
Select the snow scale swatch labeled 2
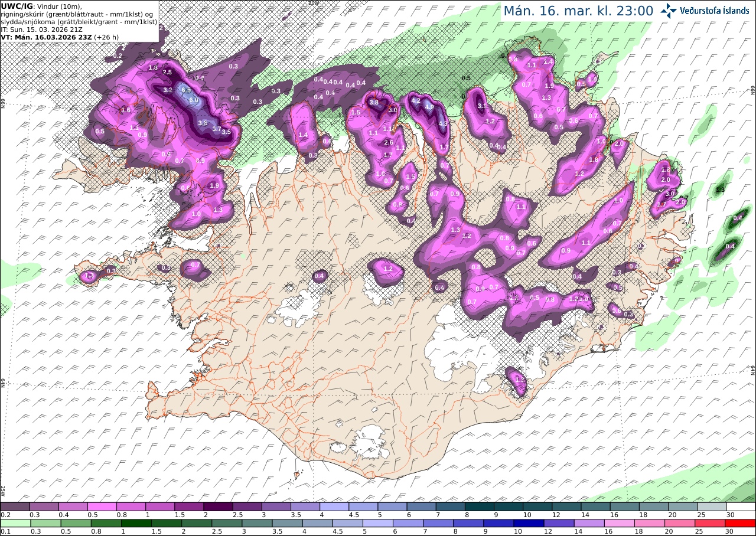(x=218, y=506)
